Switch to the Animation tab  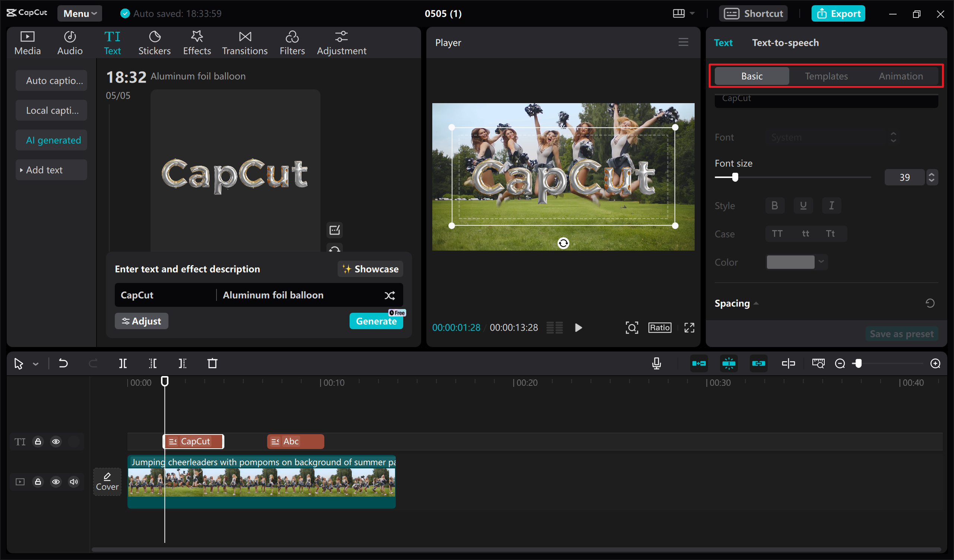click(x=901, y=76)
